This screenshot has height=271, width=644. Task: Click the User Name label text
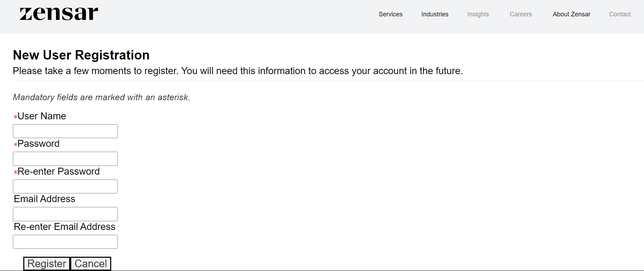click(42, 116)
